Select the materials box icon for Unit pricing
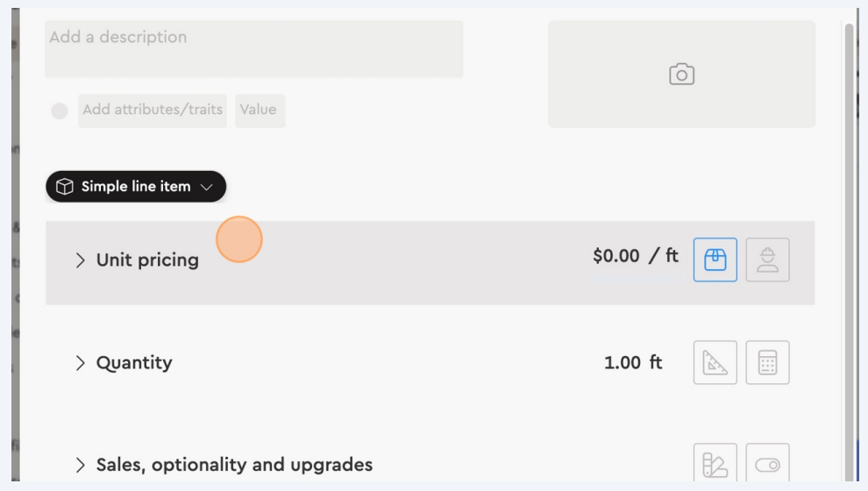The width and height of the screenshot is (868, 491). point(715,260)
